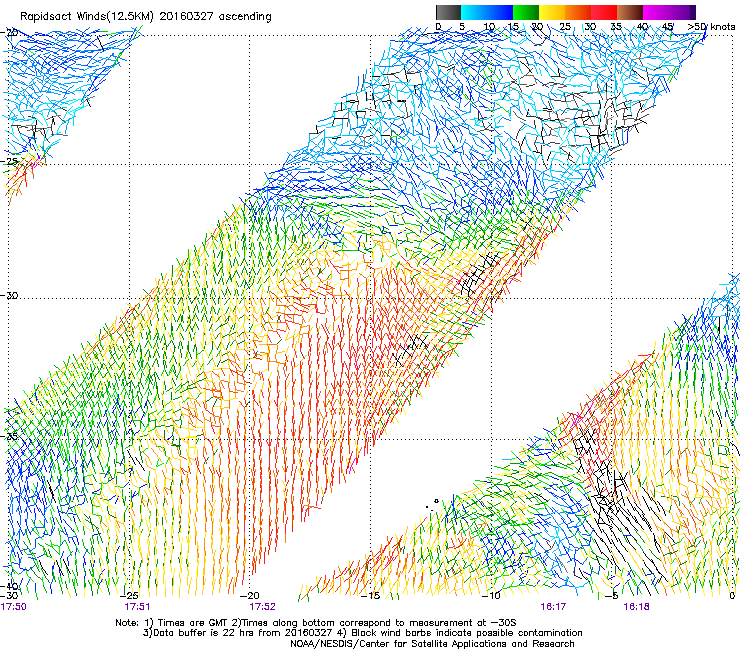Click the cyan-to-blue 5-15 knots color bar segment

click(487, 12)
